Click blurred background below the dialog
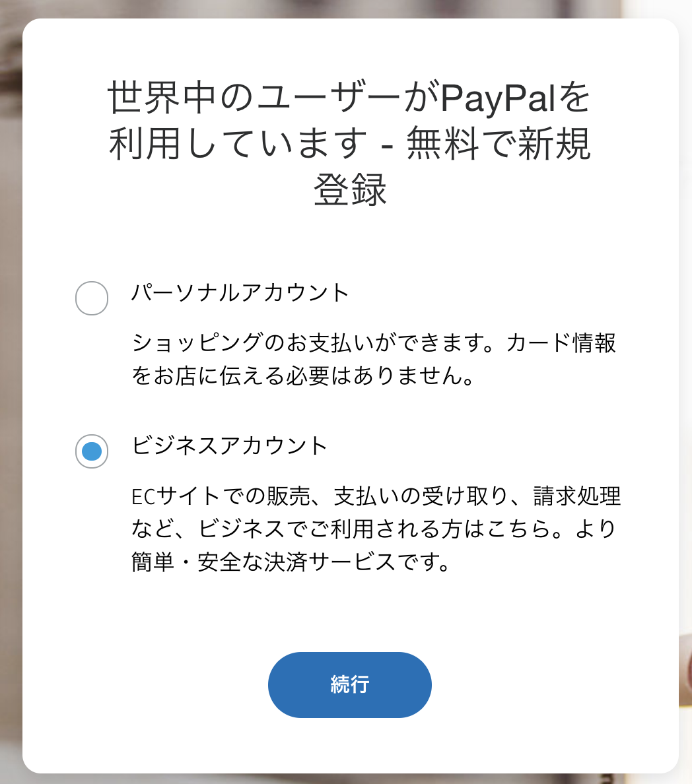Screen dimensions: 692x784 (x=350, y=779)
